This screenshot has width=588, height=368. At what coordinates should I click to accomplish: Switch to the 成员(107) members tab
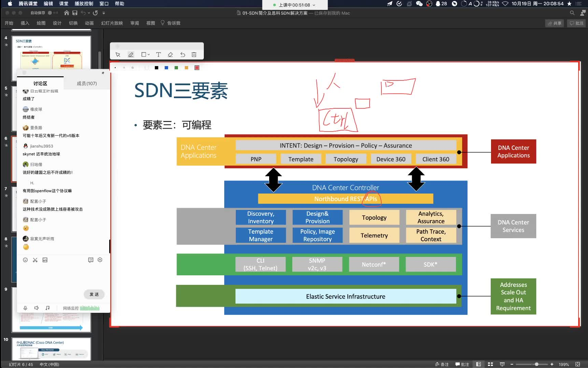pos(87,83)
